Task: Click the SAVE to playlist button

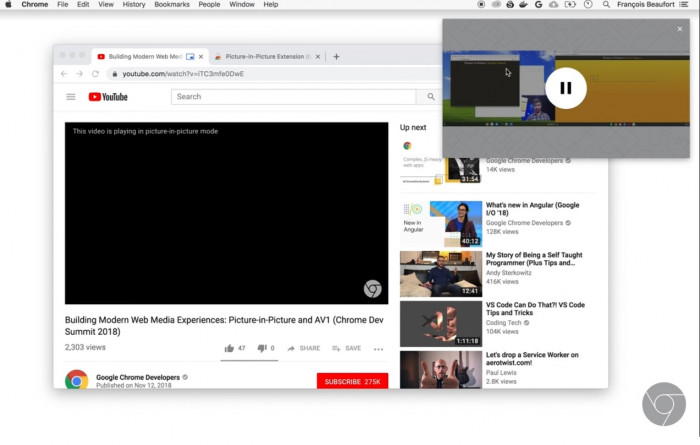Action: 346,348
